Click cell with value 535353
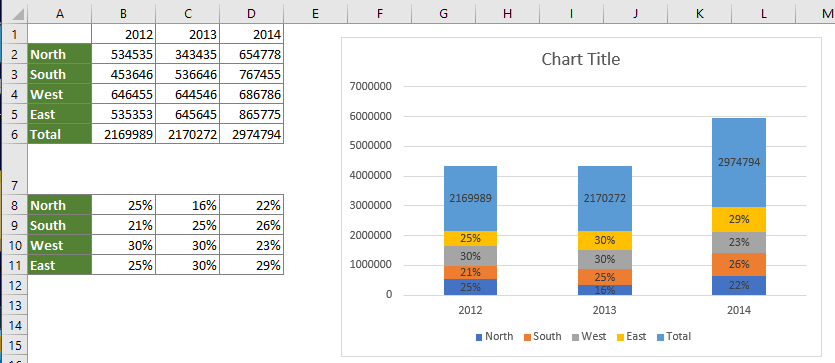The image size is (835, 363). 124,114
